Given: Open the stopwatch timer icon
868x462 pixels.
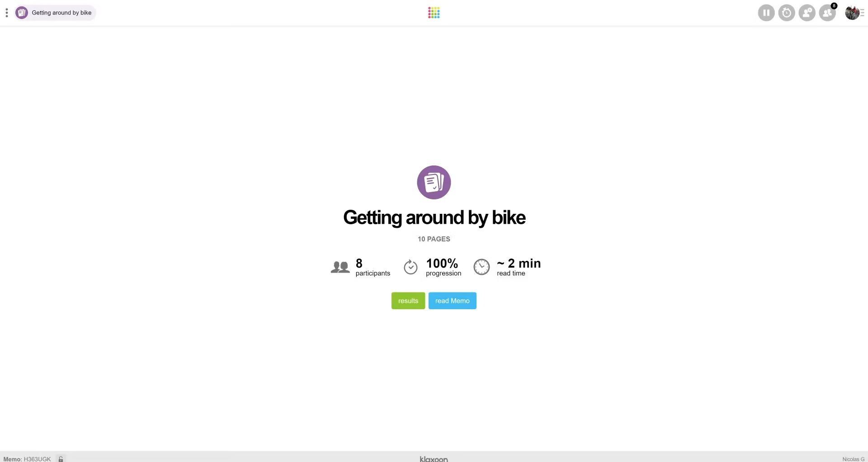Looking at the screenshot, I should [787, 13].
